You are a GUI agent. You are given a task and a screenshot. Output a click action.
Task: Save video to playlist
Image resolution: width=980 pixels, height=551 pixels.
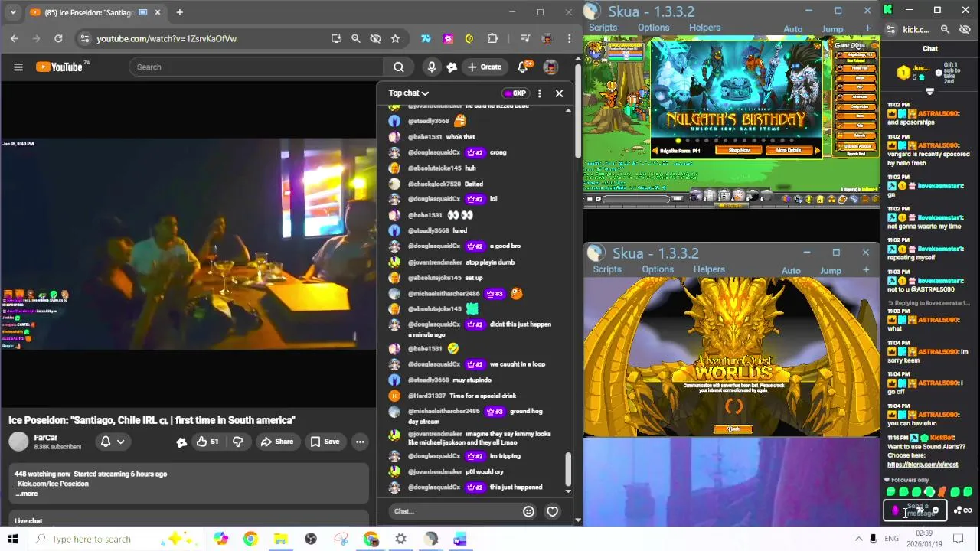pos(325,442)
